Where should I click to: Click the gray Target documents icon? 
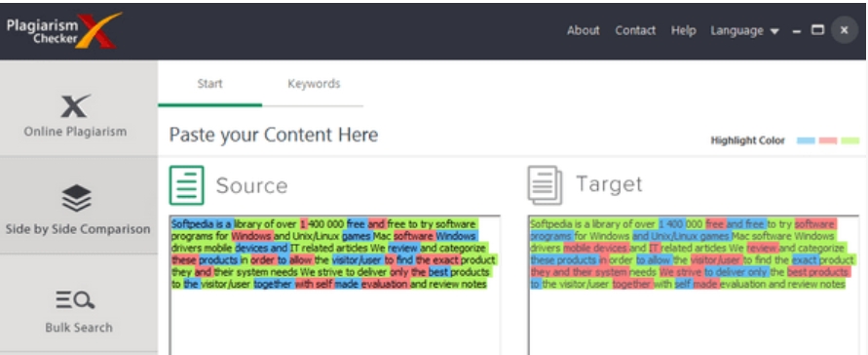pyautogui.click(x=545, y=185)
